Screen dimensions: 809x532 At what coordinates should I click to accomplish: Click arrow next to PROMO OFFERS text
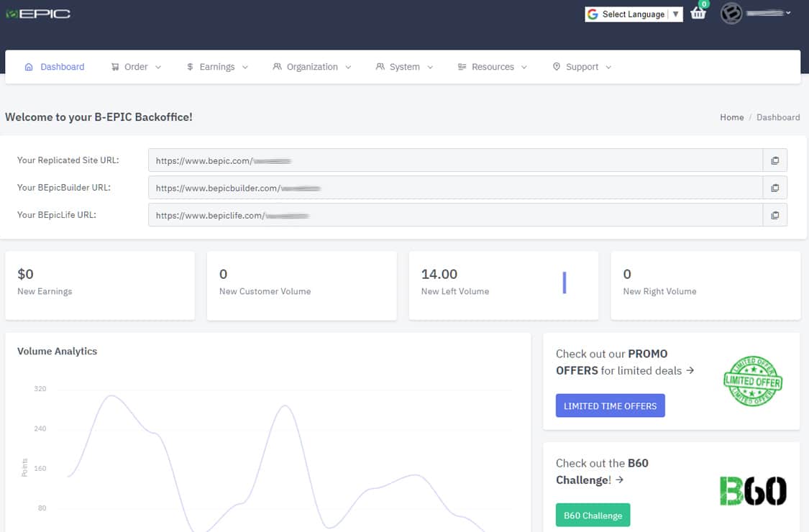click(690, 370)
